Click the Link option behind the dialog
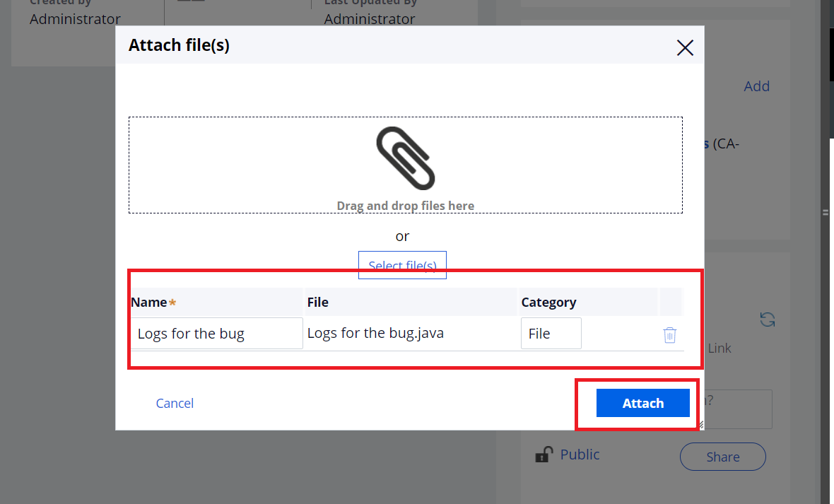The width and height of the screenshot is (834, 504). tap(719, 348)
